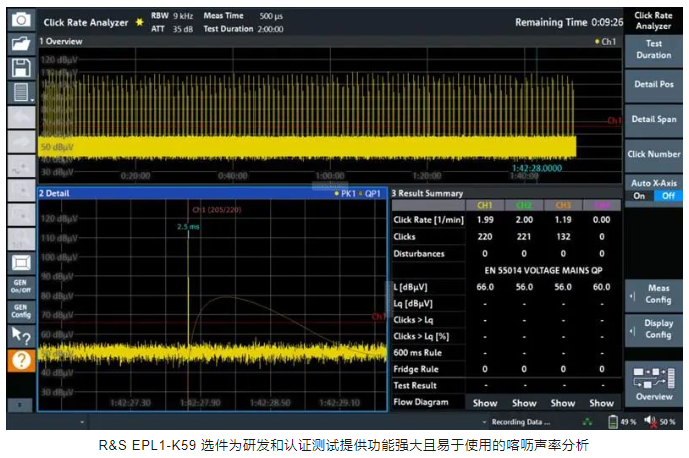The height and width of the screenshot is (458, 689).
Task: Select the 1:1 zoom reset icon
Action: coord(22,240)
